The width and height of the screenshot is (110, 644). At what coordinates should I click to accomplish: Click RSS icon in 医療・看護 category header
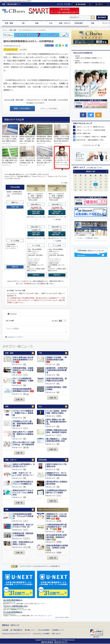click(33, 353)
